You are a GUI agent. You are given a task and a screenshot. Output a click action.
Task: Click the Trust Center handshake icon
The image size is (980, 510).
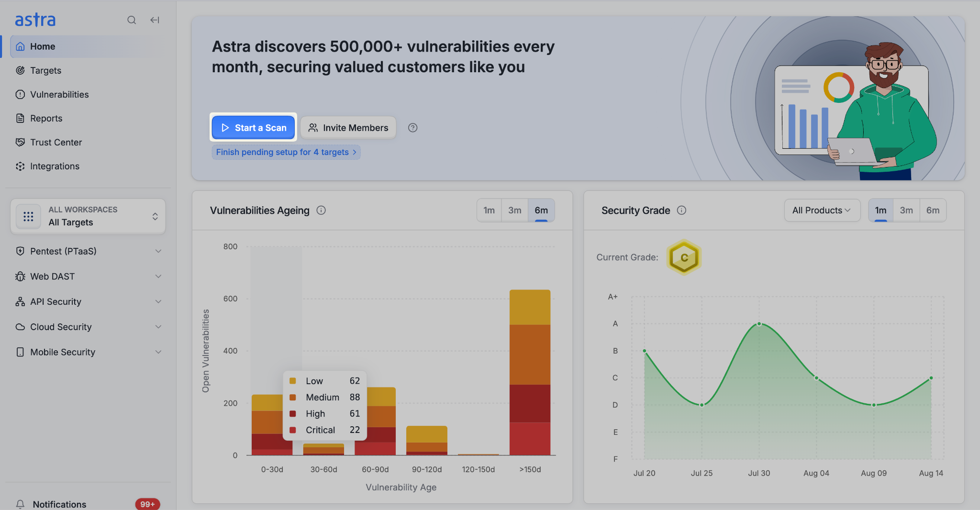click(x=20, y=142)
